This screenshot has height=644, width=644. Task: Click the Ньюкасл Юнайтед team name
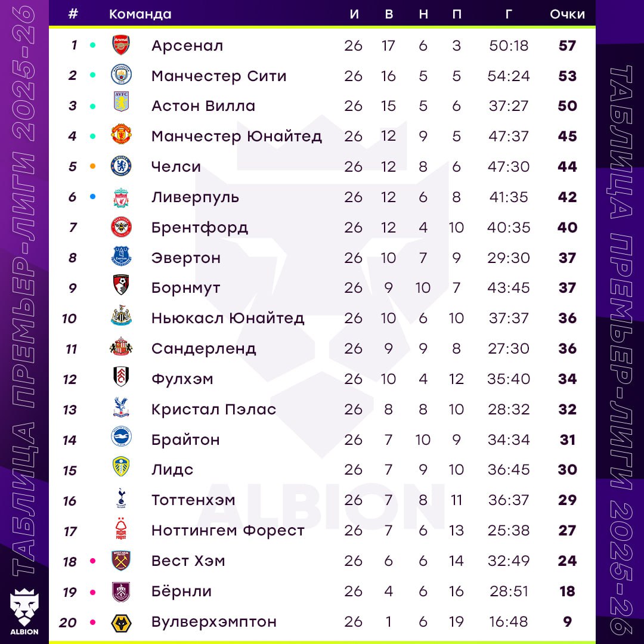[x=228, y=318]
